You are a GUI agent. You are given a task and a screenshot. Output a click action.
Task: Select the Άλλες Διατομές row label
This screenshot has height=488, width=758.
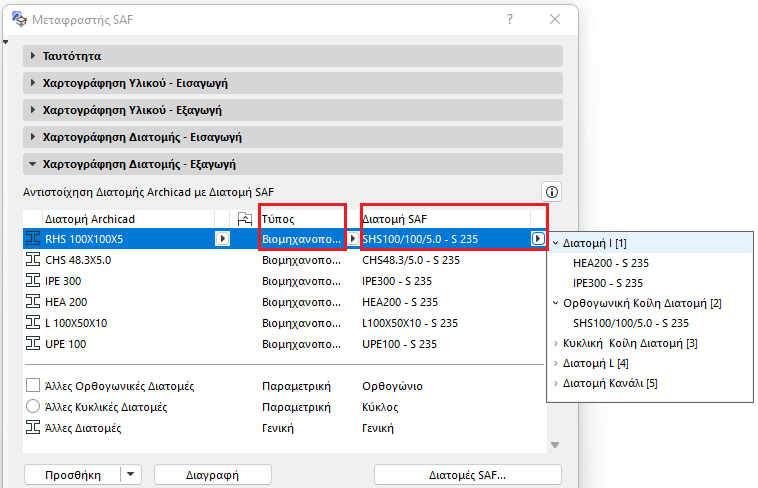[x=83, y=428]
